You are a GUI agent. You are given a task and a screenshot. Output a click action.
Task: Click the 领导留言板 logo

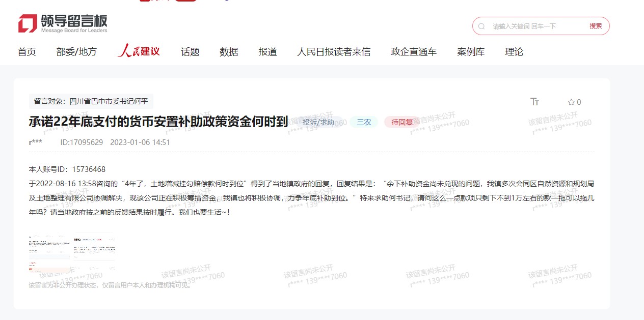(63, 23)
